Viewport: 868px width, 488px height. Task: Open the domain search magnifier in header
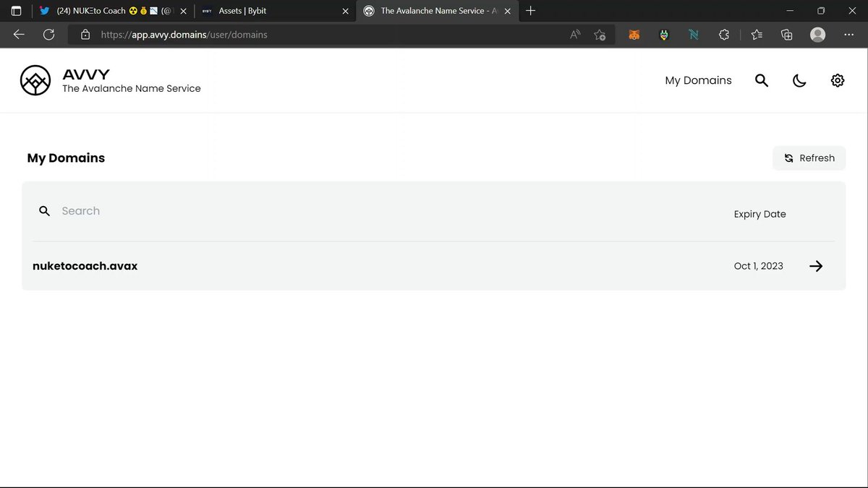coord(762,80)
